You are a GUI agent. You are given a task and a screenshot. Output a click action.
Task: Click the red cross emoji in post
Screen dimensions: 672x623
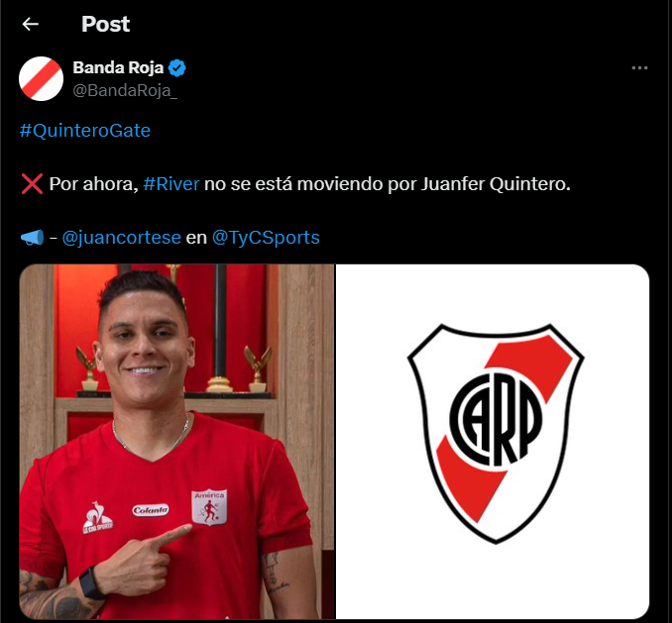click(x=32, y=184)
